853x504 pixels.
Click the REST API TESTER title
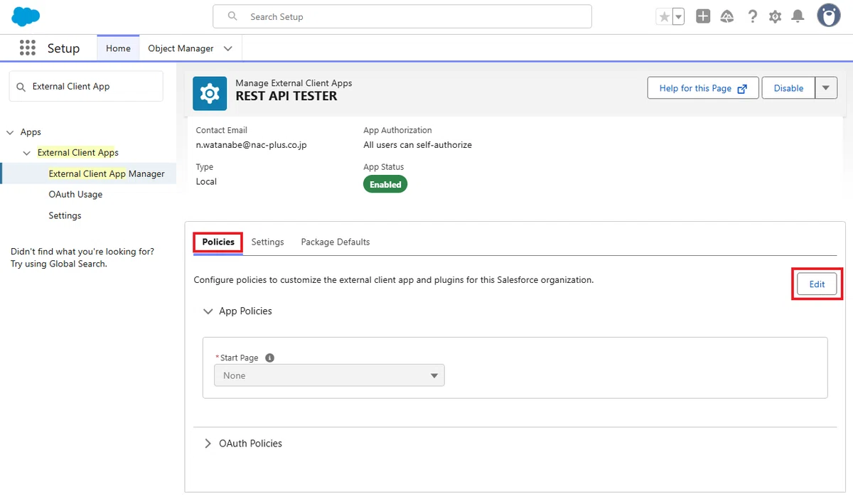[286, 96]
